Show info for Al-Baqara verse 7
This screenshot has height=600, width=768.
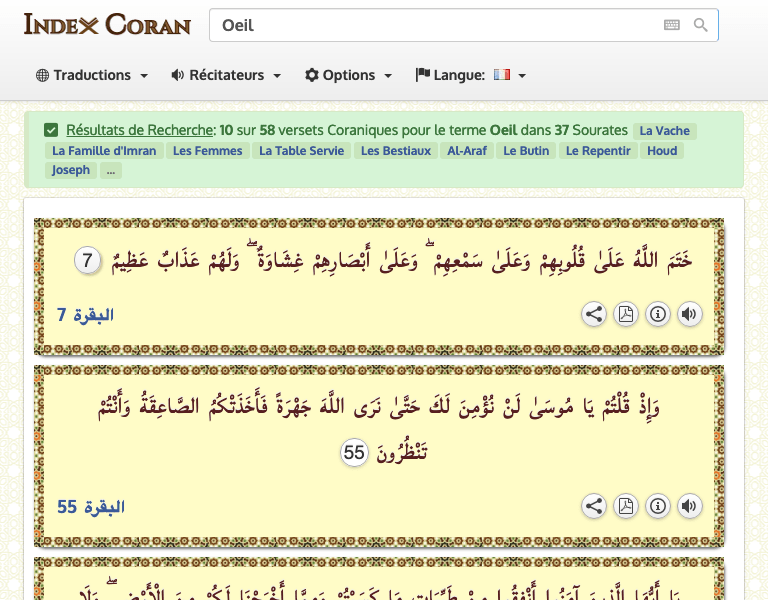pyautogui.click(x=657, y=315)
